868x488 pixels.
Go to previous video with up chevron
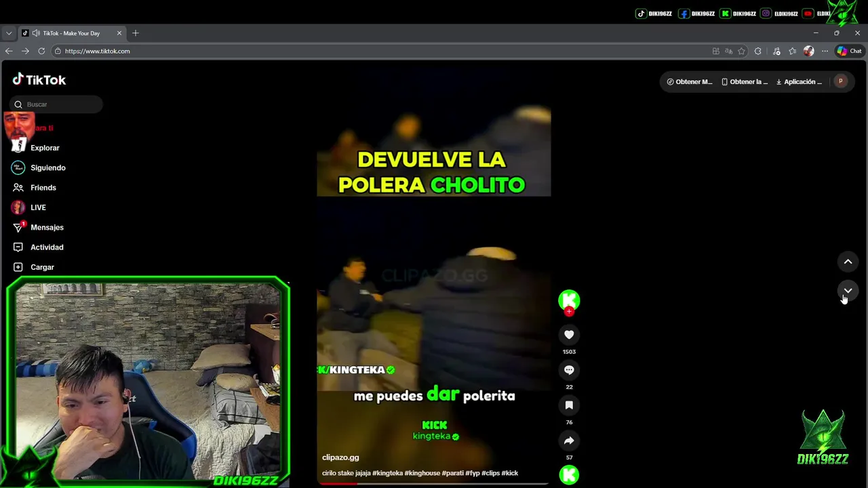(848, 262)
